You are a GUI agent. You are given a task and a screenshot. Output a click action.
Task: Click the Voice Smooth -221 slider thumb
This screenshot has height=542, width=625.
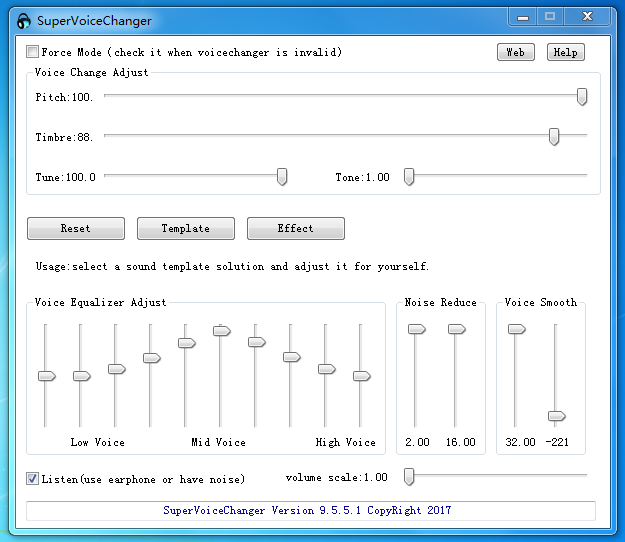click(x=557, y=416)
